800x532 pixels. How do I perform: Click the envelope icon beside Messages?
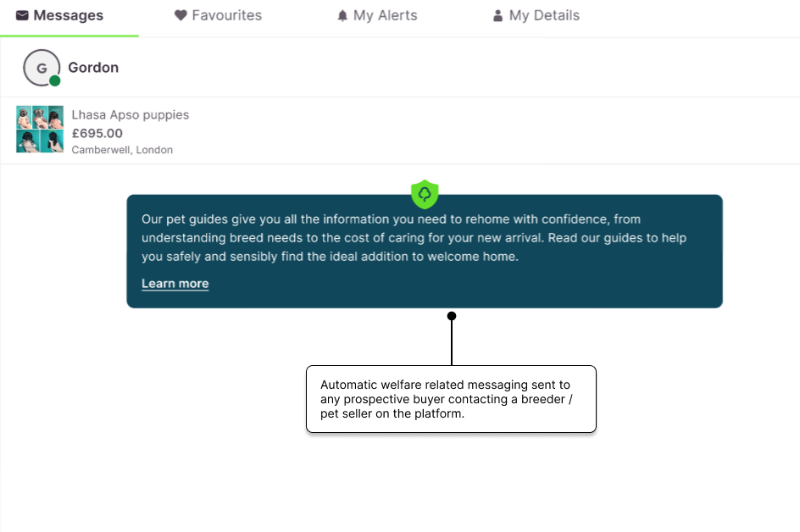click(x=22, y=15)
